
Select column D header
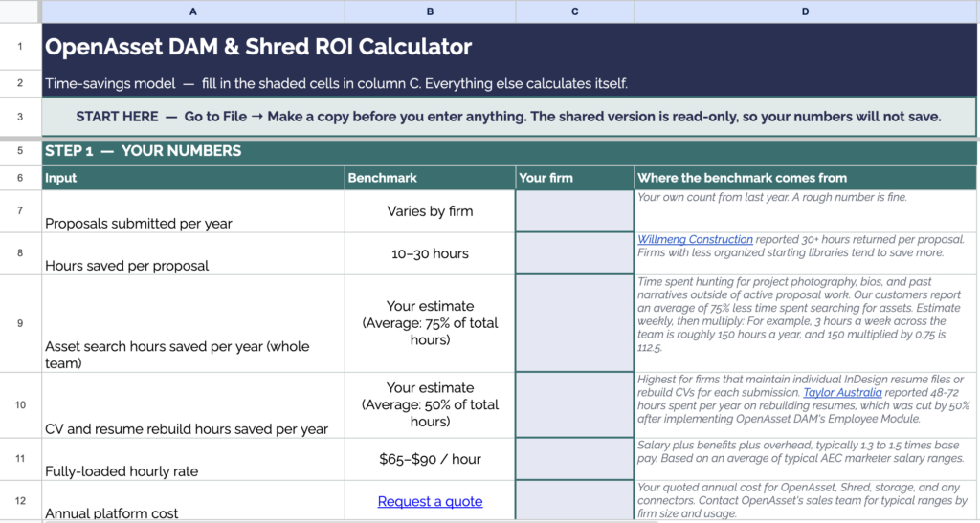(x=805, y=11)
